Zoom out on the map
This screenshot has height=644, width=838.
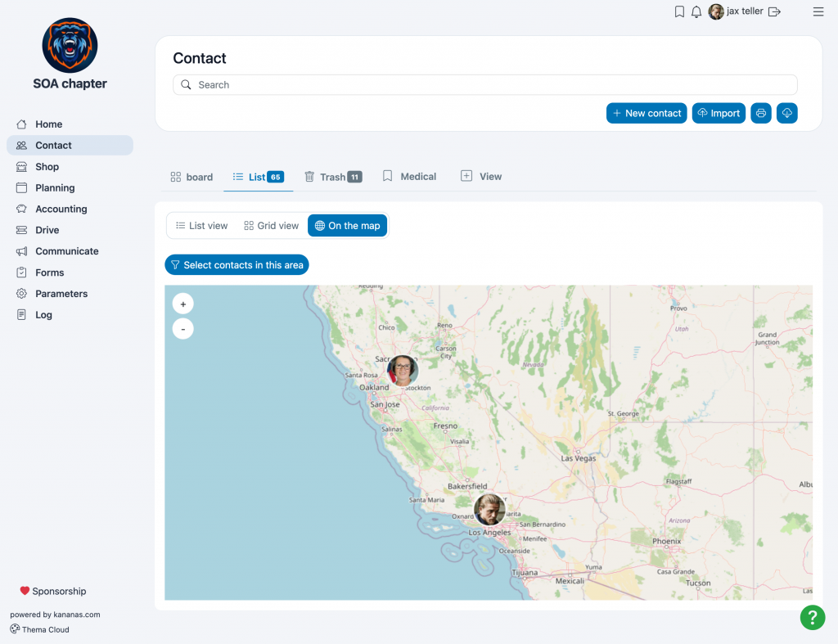[182, 329]
